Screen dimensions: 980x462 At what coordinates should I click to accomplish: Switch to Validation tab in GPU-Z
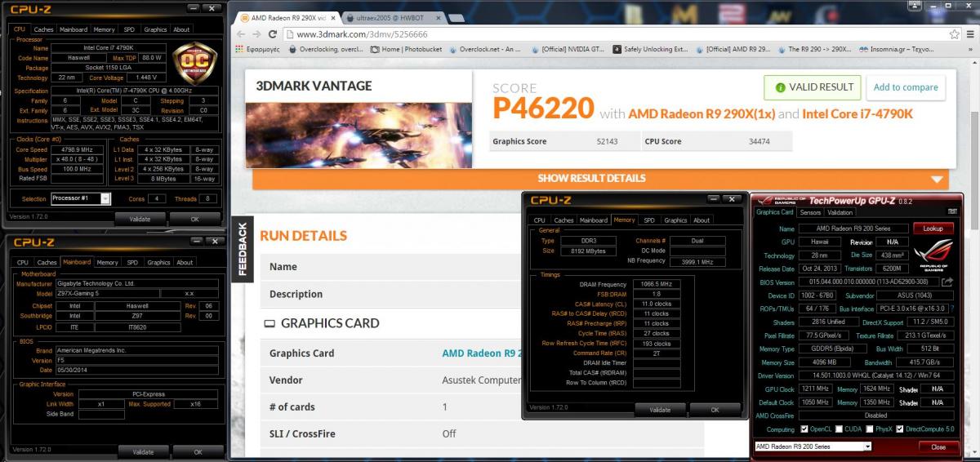(840, 212)
